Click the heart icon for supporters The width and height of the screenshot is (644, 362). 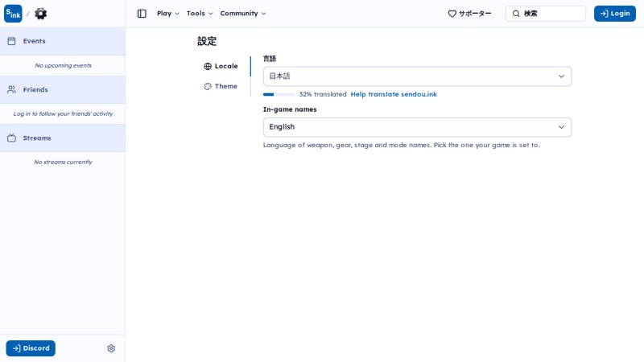pyautogui.click(x=452, y=14)
